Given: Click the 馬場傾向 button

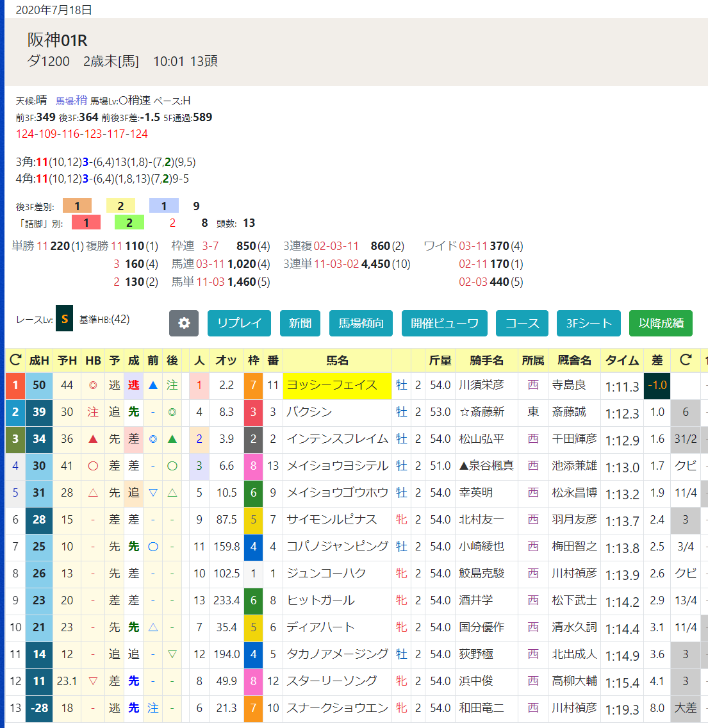Looking at the screenshot, I should [361, 323].
